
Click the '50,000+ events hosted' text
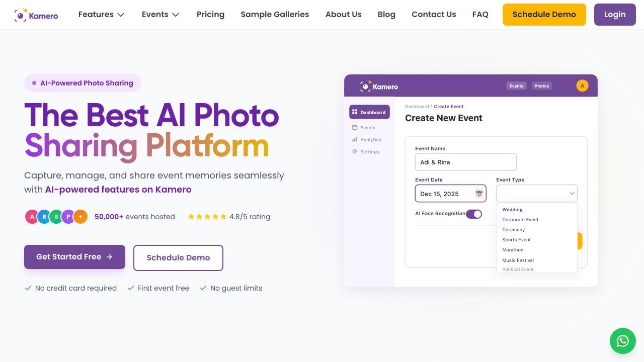[135, 217]
